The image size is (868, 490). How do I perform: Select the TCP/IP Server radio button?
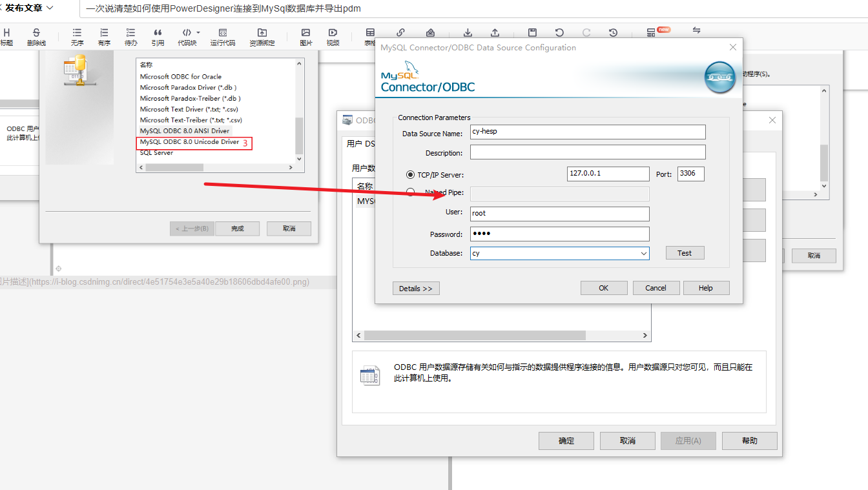pyautogui.click(x=411, y=173)
